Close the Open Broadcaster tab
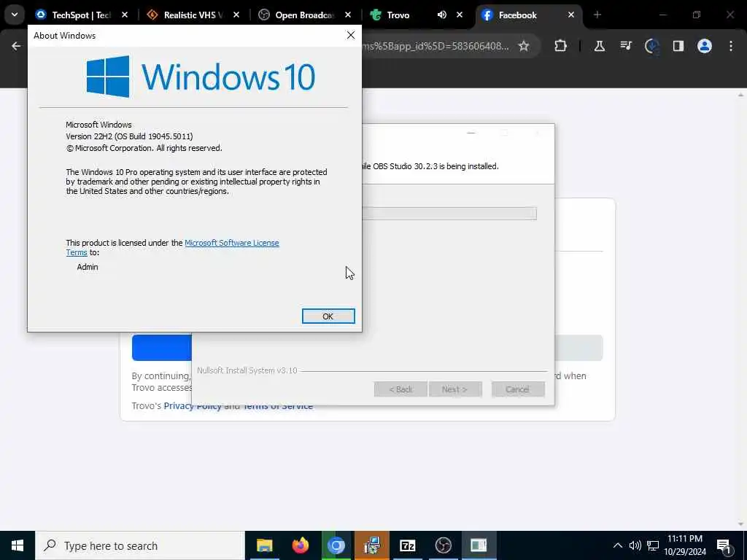 (348, 15)
